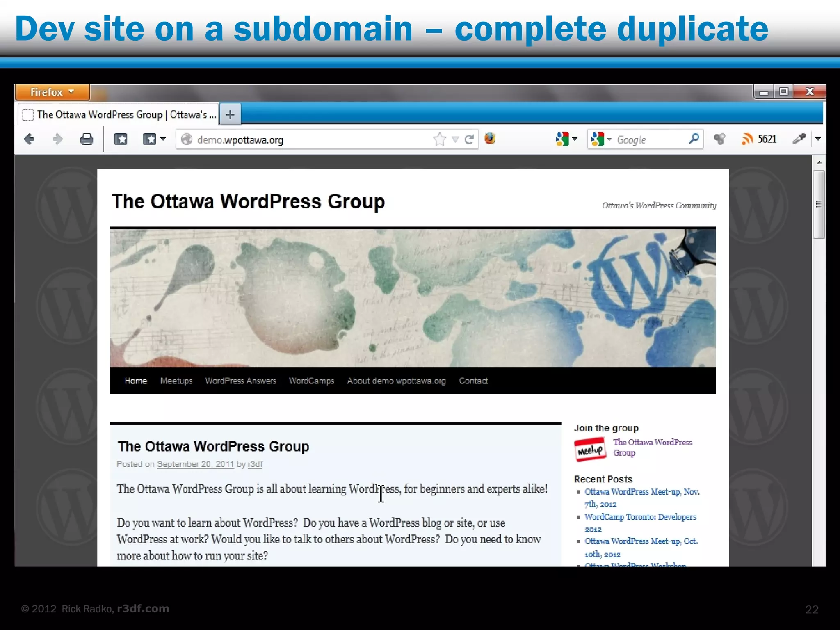Click the site title The Ottawa WordPress Group

pos(248,202)
